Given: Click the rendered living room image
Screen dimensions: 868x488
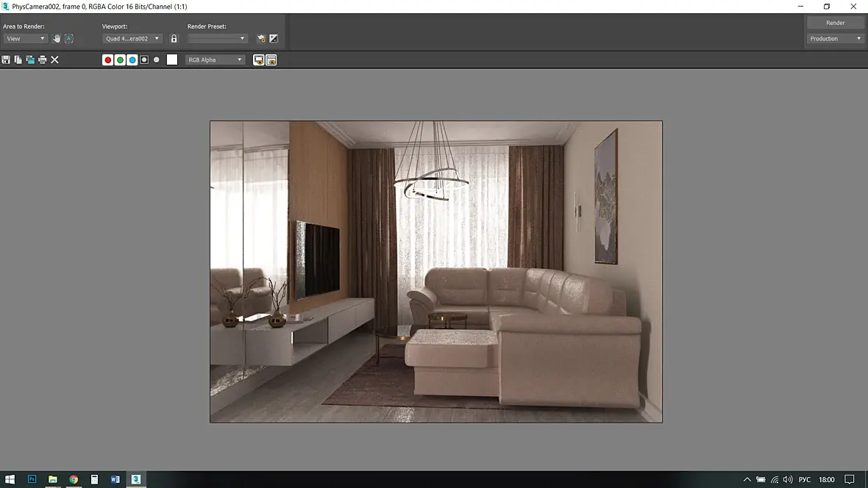Looking at the screenshot, I should point(435,272).
